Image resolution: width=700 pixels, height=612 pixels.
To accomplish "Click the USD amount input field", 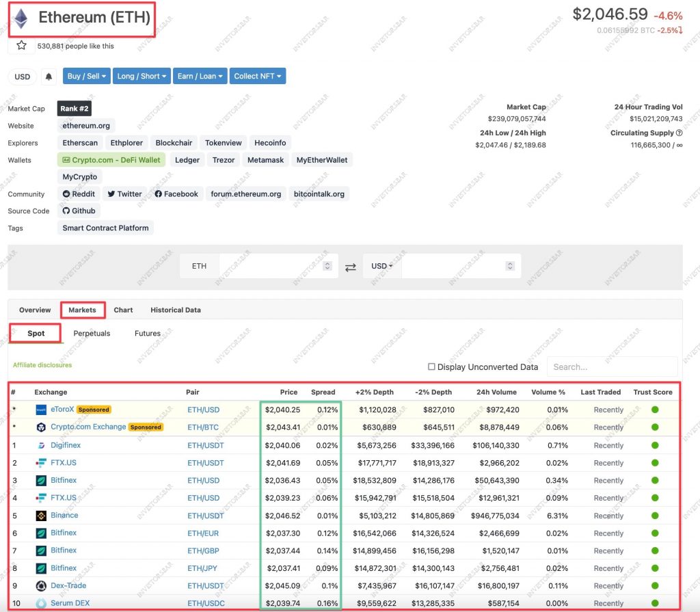I will [x=461, y=266].
